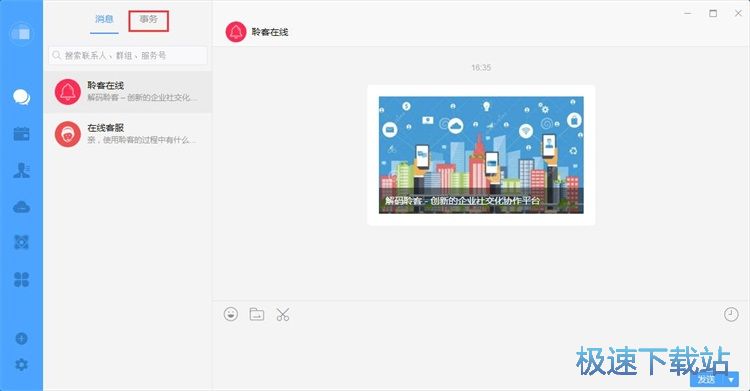This screenshot has width=750, height=391.
Task: Open chat history clock icon
Action: coord(731,314)
